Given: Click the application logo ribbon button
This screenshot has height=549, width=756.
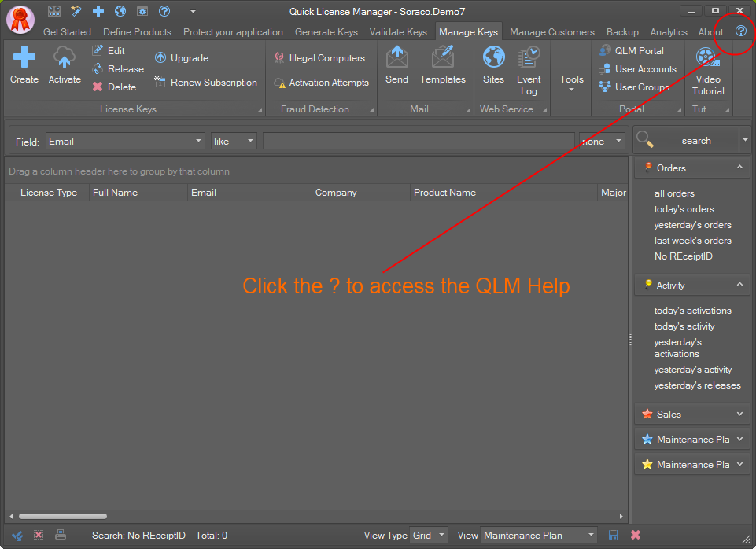Looking at the screenshot, I should tap(20, 20).
